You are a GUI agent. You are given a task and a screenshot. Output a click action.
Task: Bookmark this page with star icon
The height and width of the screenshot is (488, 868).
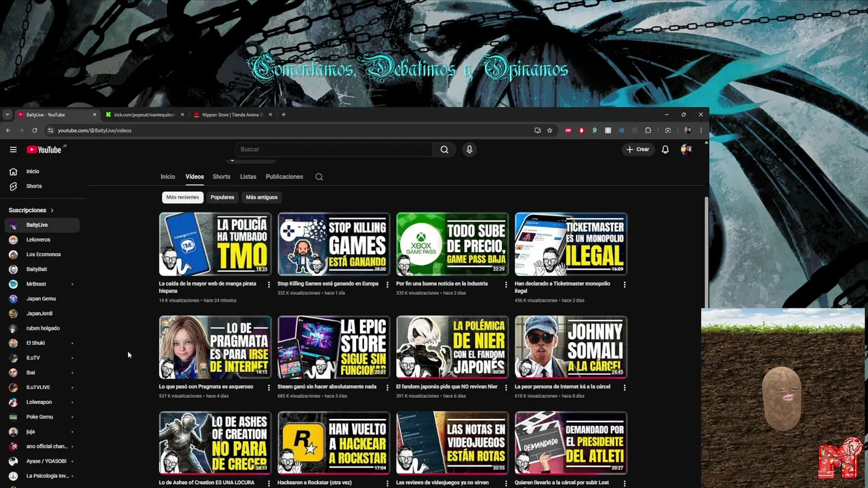pyautogui.click(x=550, y=130)
